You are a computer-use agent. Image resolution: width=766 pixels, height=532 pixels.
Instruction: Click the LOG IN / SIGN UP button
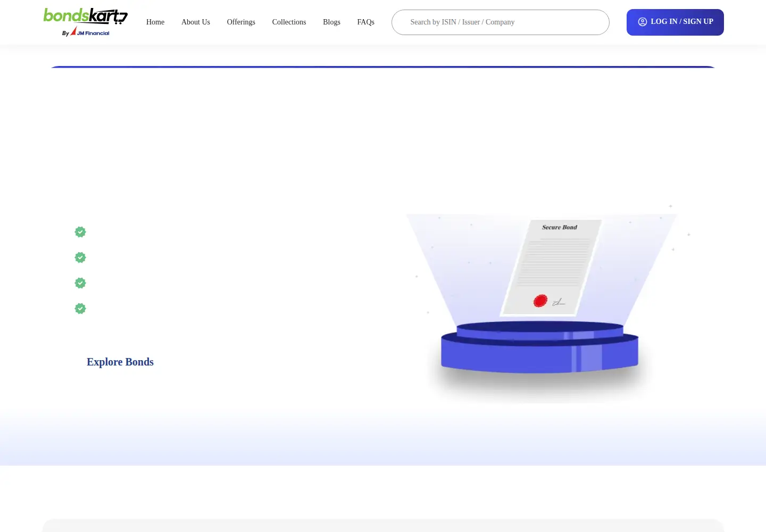[675, 22]
